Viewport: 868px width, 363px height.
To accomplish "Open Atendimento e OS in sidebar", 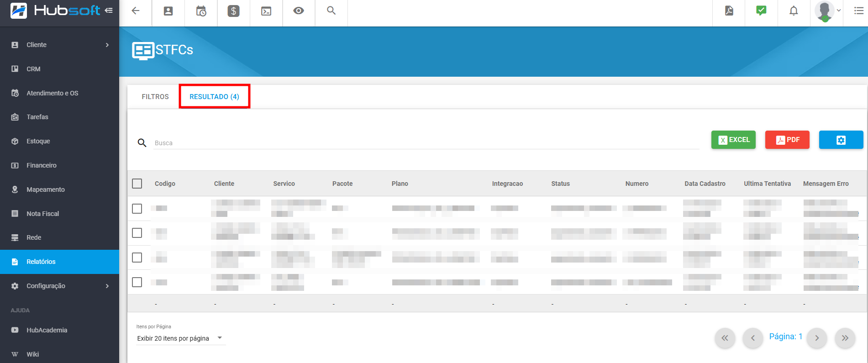I will click(x=59, y=93).
